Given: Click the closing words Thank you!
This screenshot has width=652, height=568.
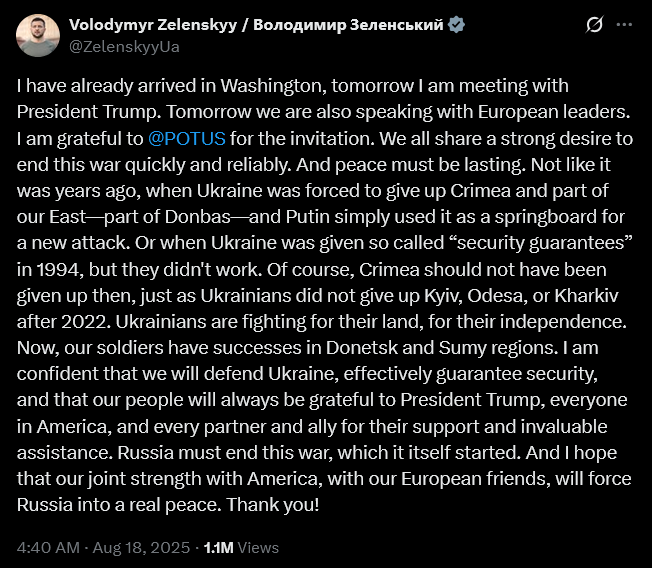Looking at the screenshot, I should (273, 505).
